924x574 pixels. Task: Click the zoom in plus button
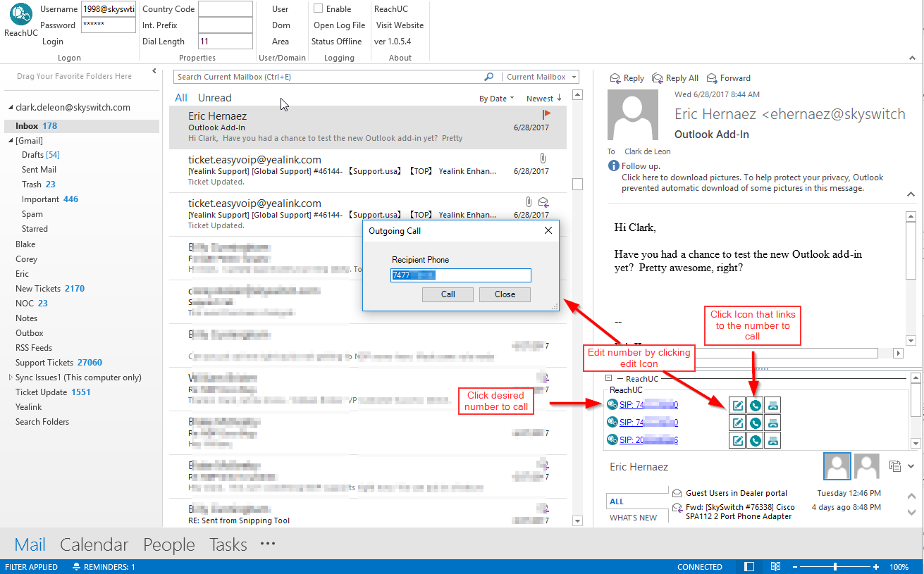click(x=876, y=567)
